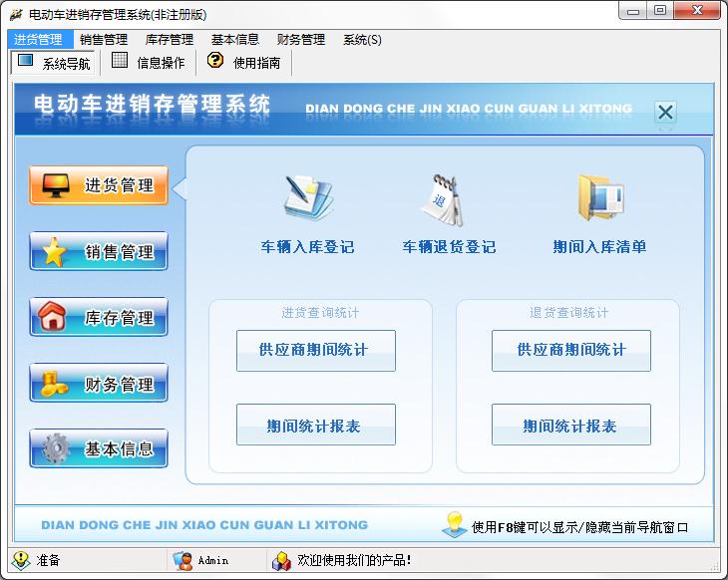Open the 车辆退货登记 calendar icon

(x=443, y=200)
